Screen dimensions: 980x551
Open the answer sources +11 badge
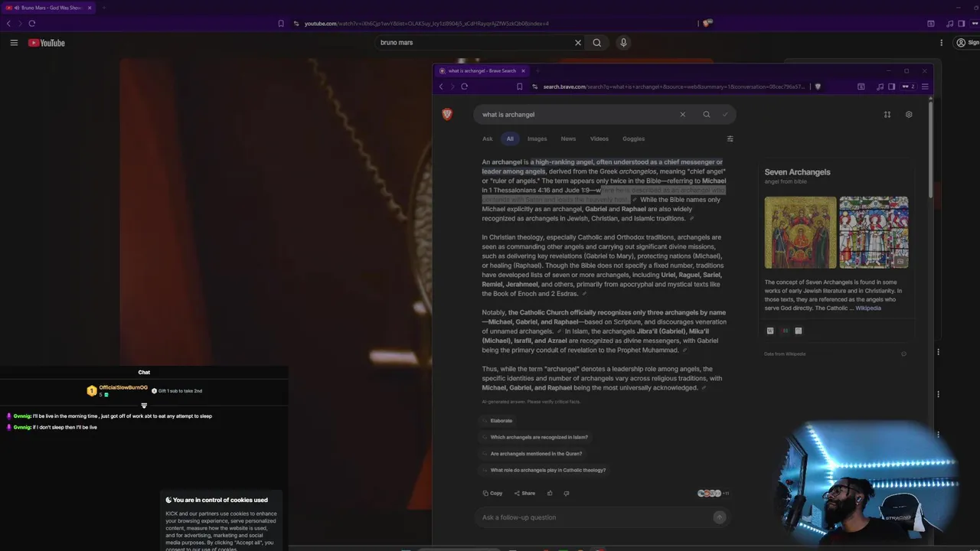pyautogui.click(x=714, y=494)
